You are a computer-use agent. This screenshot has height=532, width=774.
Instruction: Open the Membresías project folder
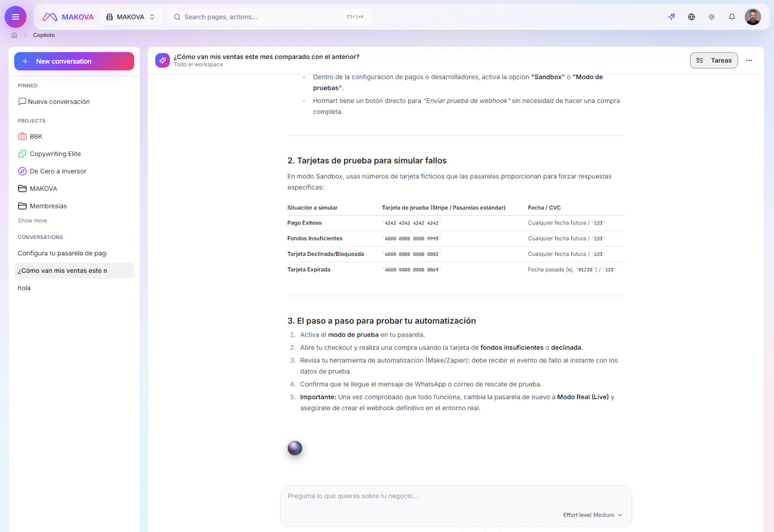(74, 206)
